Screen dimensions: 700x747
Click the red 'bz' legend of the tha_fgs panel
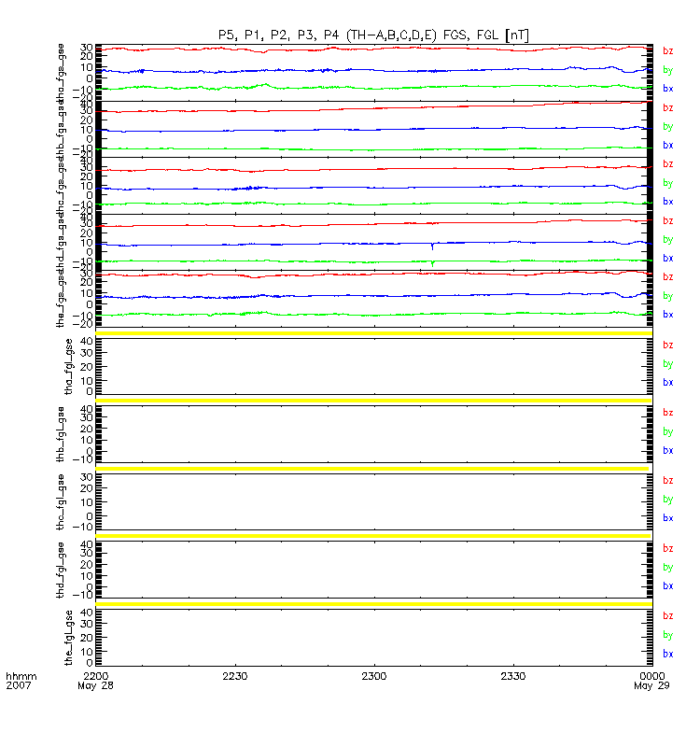667,51
